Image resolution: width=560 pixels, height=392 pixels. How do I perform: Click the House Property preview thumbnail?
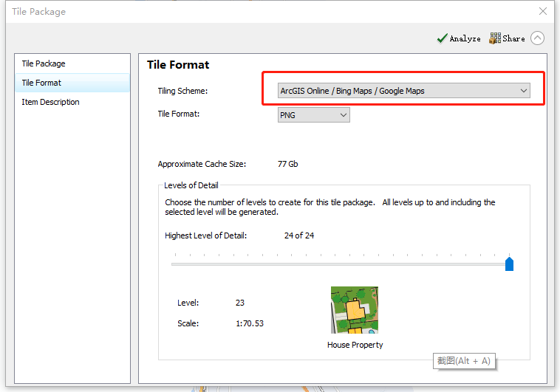[355, 310]
